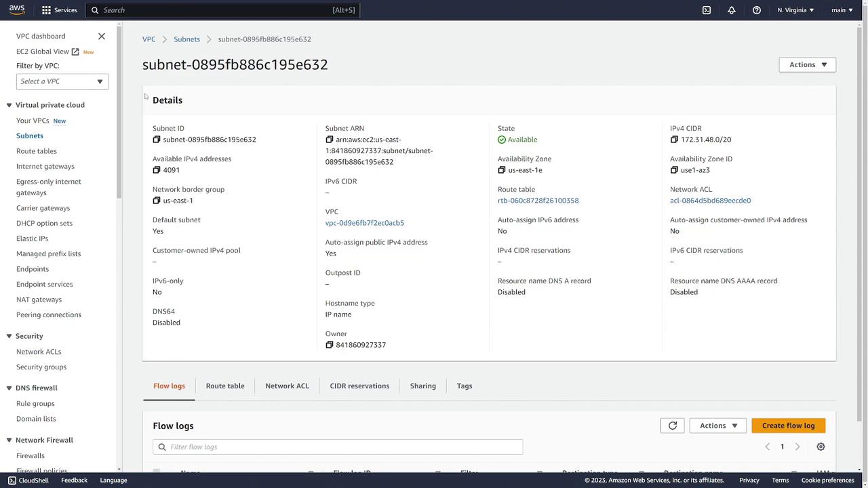Copy the IPv4 CIDR value
The image size is (868, 488).
[674, 140]
